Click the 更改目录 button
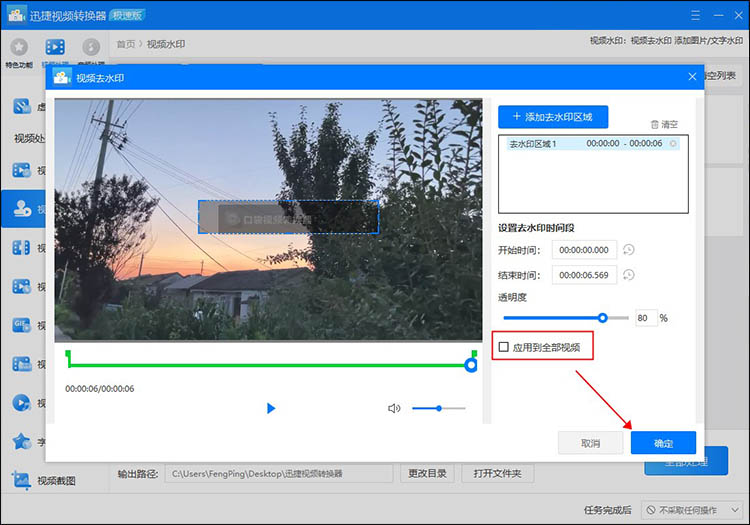 (x=427, y=473)
